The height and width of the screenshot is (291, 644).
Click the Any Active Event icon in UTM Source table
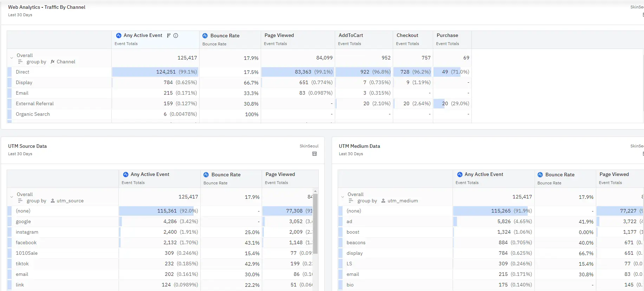coord(125,175)
